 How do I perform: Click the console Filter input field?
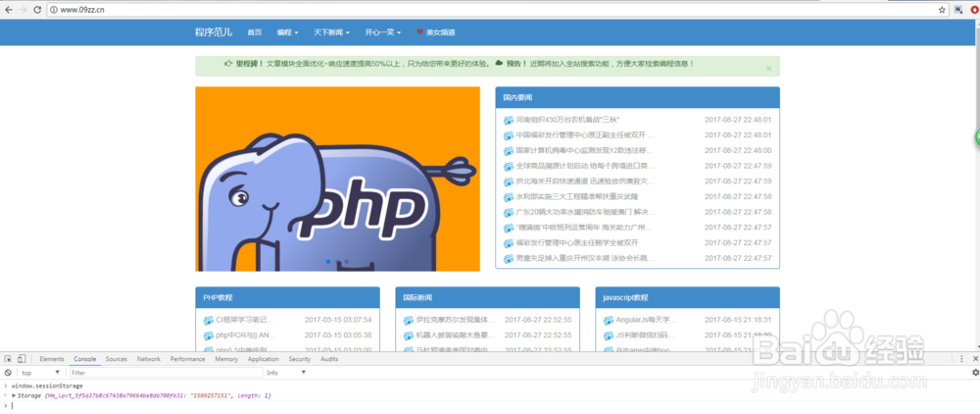[x=167, y=373]
